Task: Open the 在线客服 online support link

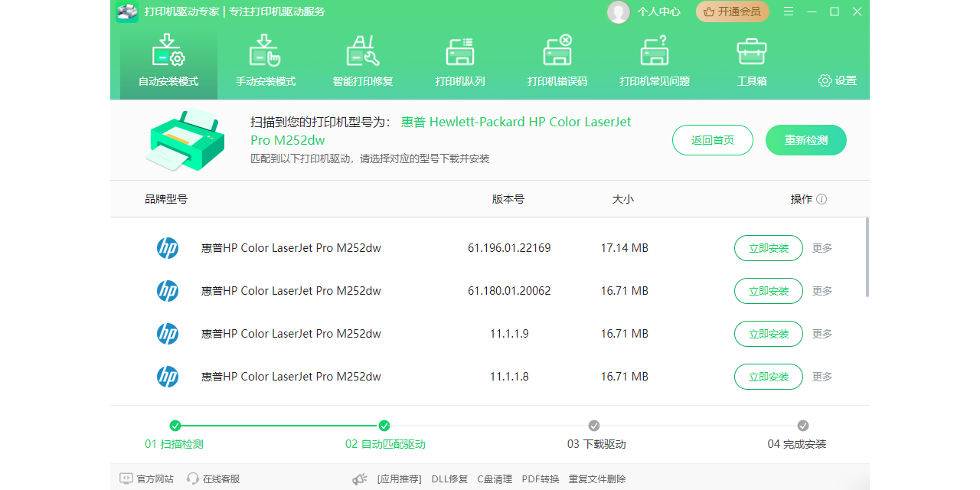Action: [x=214, y=479]
